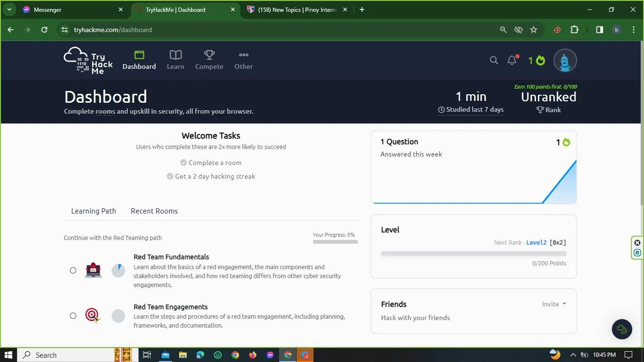644x362 pixels.
Task: Click the page vertical scrollbar
Action: (641, 123)
